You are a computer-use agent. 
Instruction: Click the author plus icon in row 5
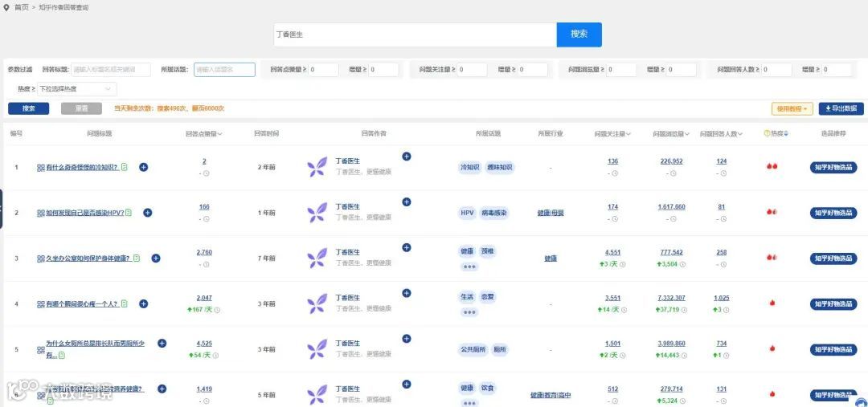click(407, 339)
